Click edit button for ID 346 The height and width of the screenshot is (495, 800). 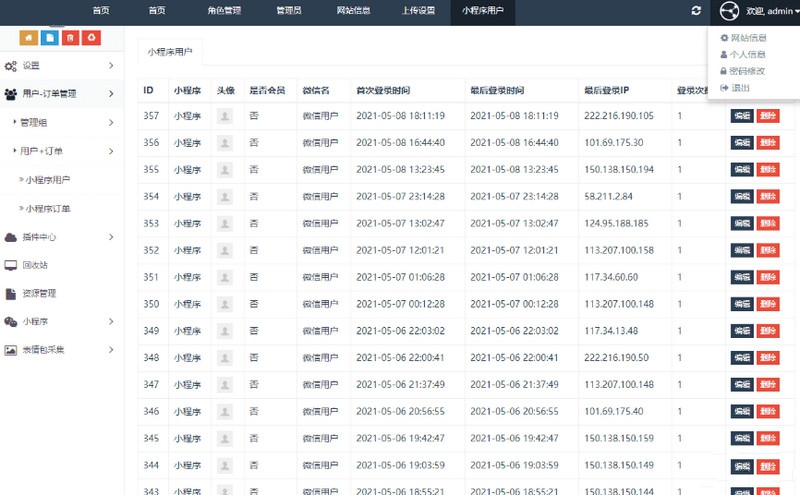(742, 411)
